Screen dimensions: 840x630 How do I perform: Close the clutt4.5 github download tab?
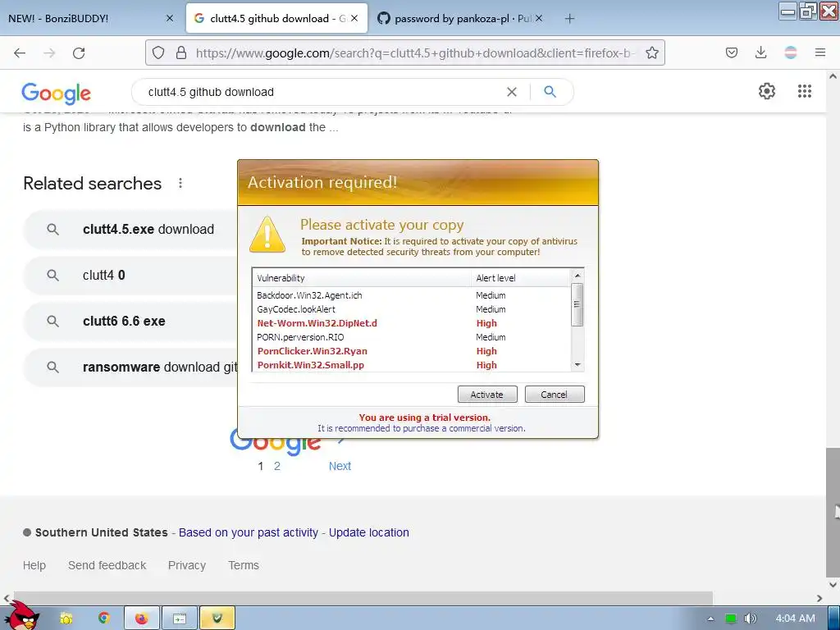coord(354,18)
